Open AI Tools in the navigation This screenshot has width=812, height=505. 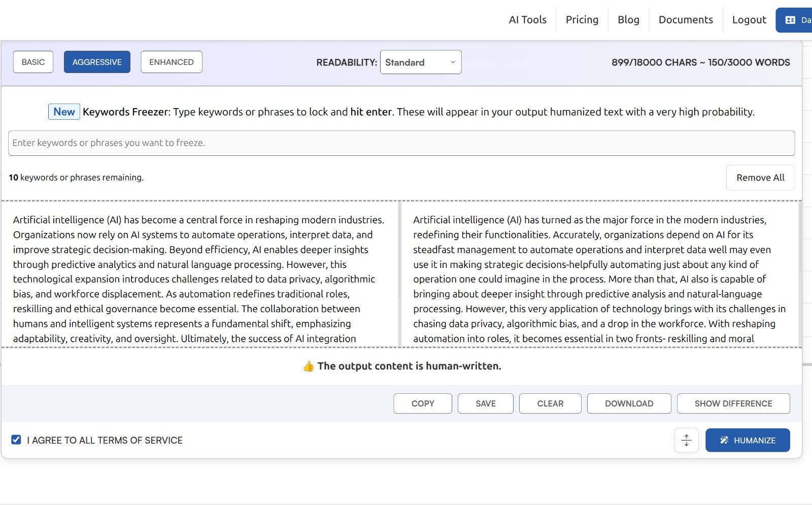(527, 20)
